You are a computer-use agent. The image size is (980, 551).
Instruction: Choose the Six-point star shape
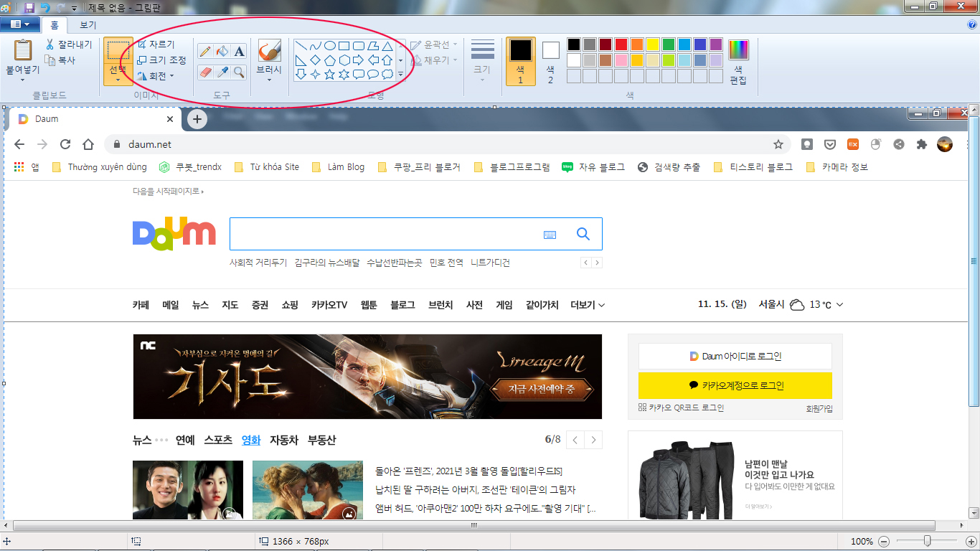point(344,74)
